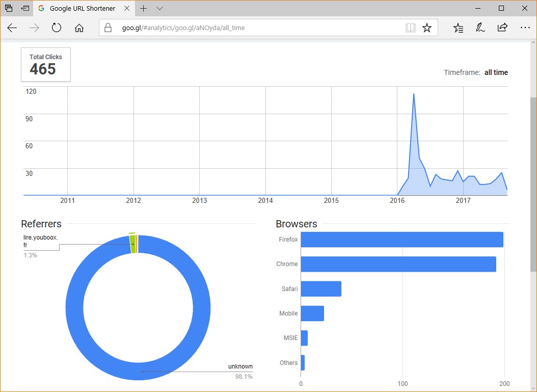Open the Reading view book icon
This screenshot has height=392, width=537.
coord(410,28)
